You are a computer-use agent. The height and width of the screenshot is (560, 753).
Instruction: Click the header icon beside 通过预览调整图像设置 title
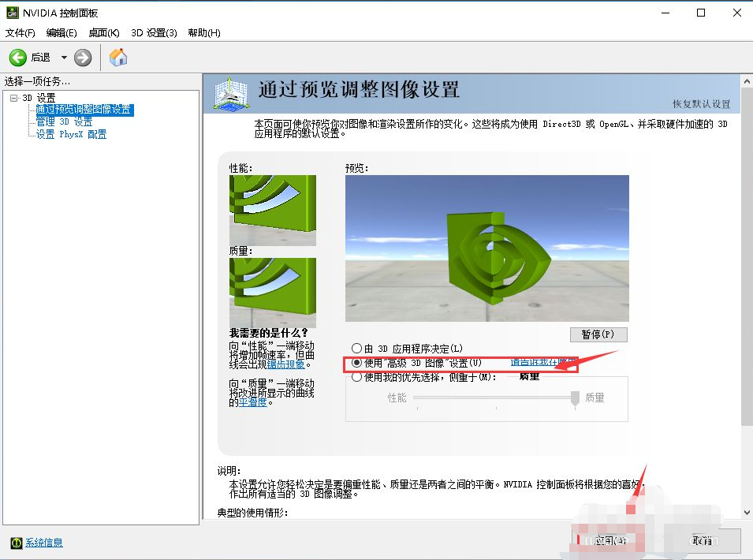pyautogui.click(x=232, y=94)
